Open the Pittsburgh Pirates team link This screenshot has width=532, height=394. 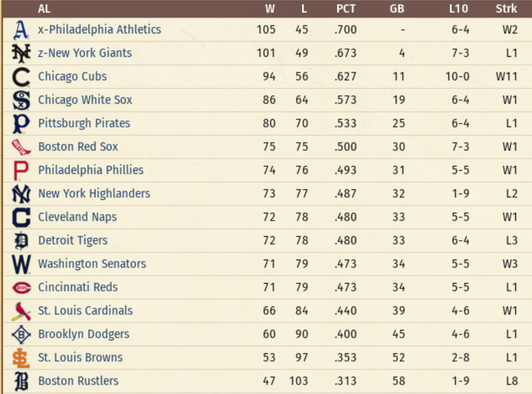(x=84, y=123)
